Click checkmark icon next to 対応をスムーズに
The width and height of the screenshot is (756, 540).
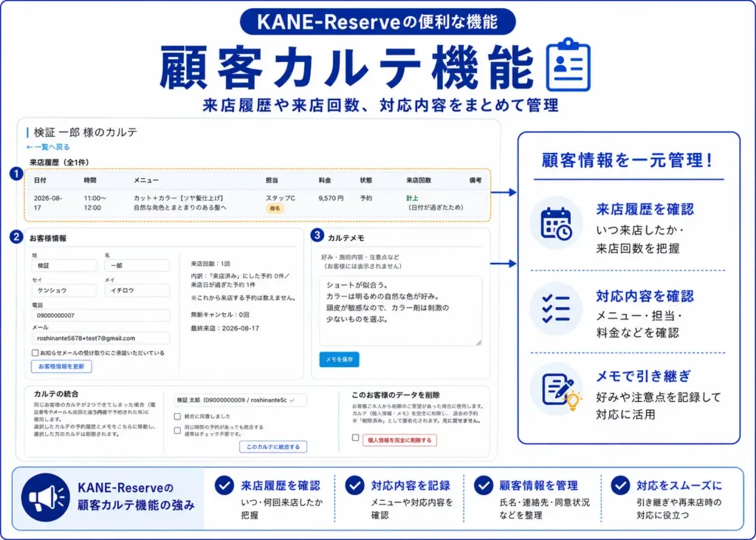(620, 485)
